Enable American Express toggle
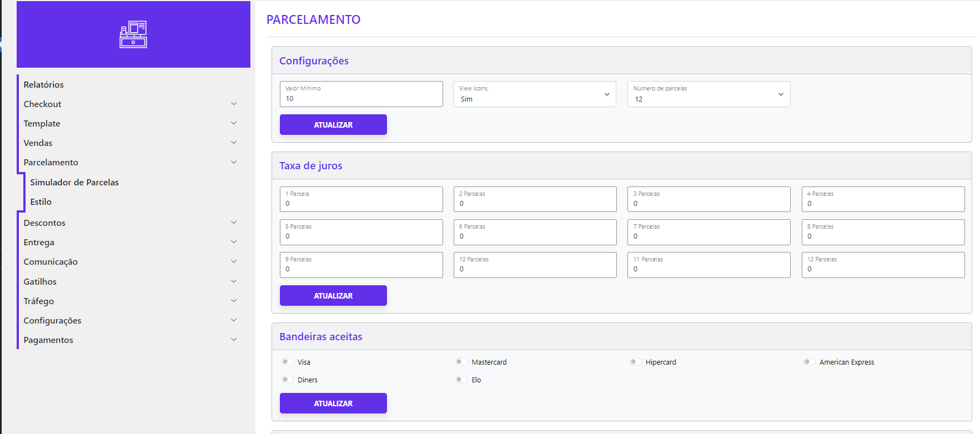Viewport: 980px width, 434px height. pyautogui.click(x=809, y=362)
